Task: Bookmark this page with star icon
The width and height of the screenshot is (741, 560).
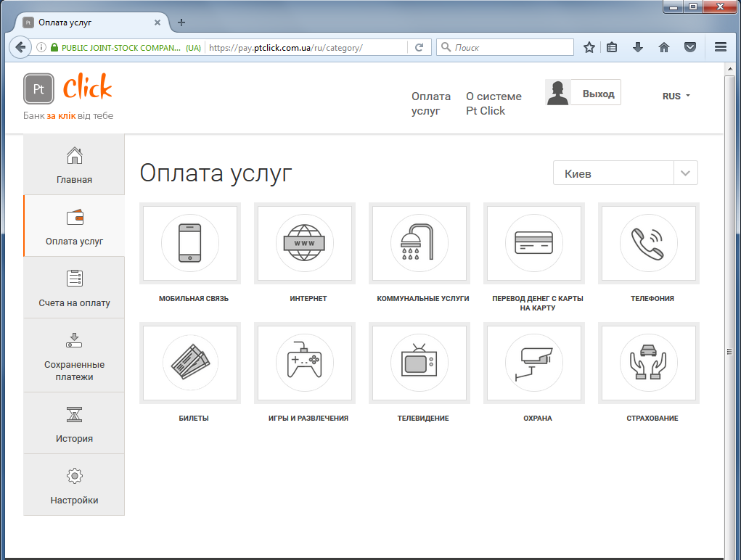Action: pos(589,47)
